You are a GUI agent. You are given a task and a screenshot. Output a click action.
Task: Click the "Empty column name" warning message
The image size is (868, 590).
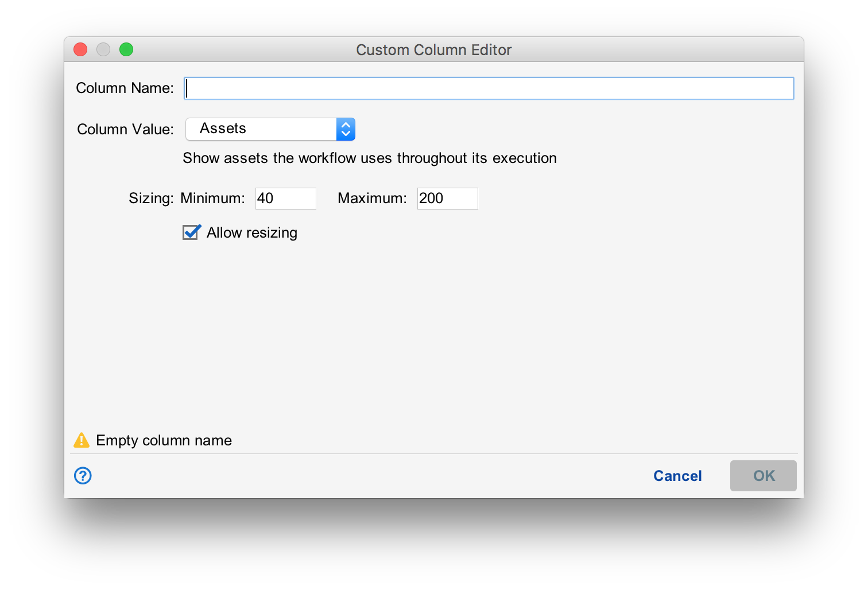tap(164, 440)
